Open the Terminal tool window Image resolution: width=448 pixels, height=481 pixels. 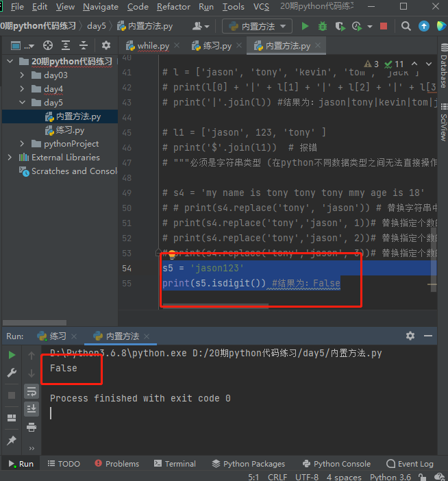(x=175, y=464)
